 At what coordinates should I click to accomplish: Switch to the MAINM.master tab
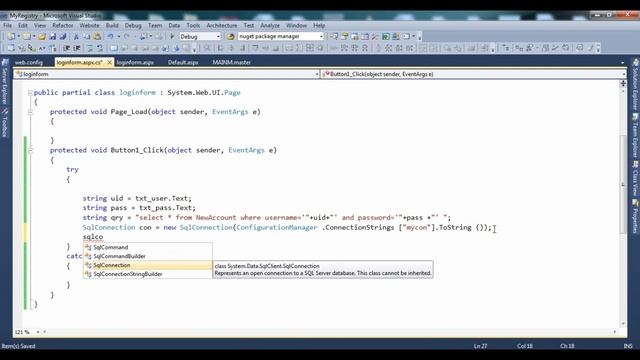tap(231, 62)
